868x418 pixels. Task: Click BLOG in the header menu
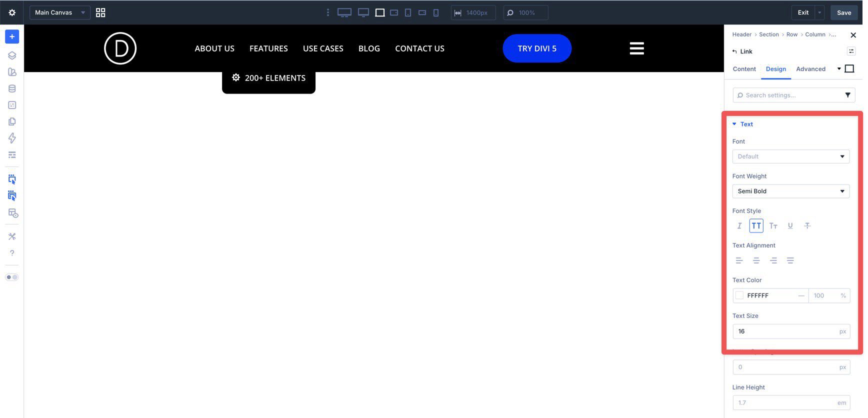pos(369,48)
